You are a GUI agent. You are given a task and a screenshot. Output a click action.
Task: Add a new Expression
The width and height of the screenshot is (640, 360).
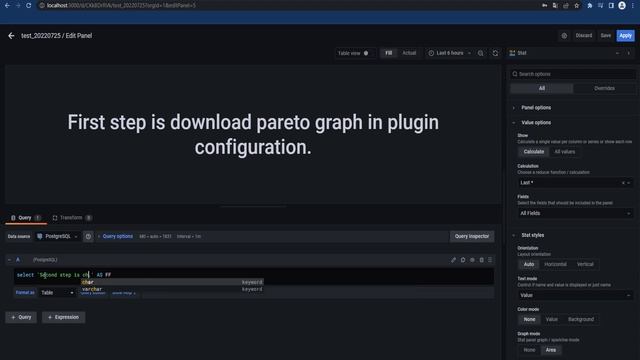63,318
